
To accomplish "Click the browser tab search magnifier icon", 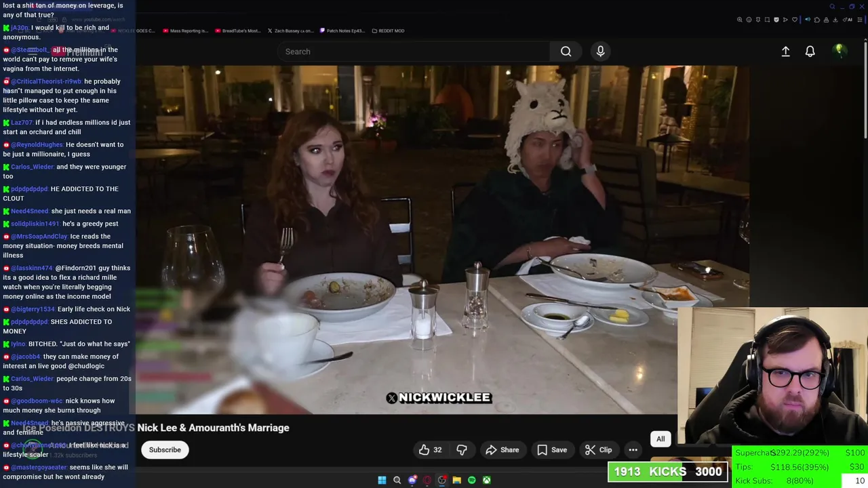I will 832,7.
